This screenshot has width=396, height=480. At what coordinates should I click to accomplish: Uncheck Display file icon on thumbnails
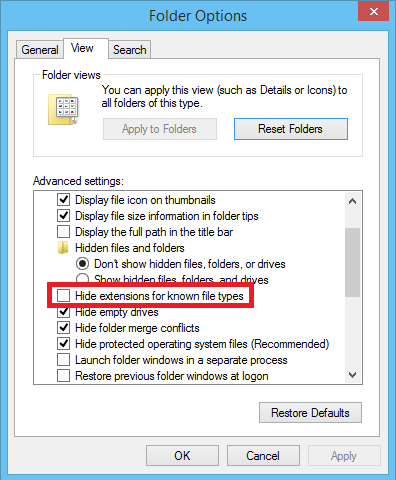[x=63, y=200]
